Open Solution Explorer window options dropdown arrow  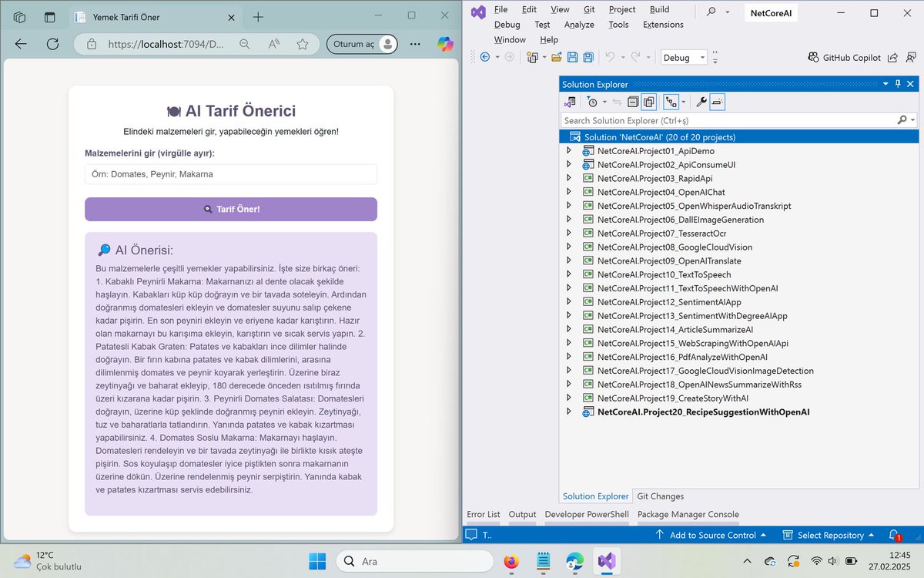click(x=885, y=84)
